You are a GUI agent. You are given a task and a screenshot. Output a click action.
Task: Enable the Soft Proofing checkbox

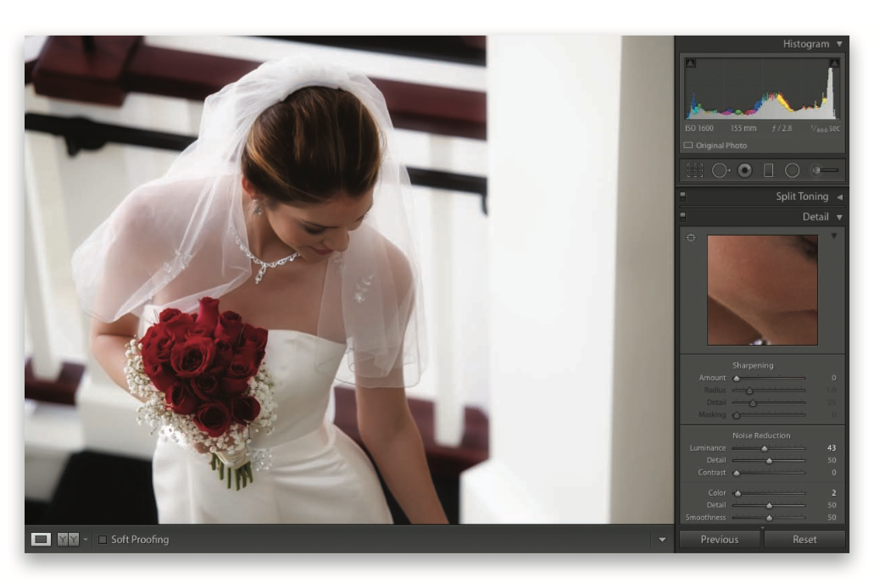pyautogui.click(x=103, y=539)
